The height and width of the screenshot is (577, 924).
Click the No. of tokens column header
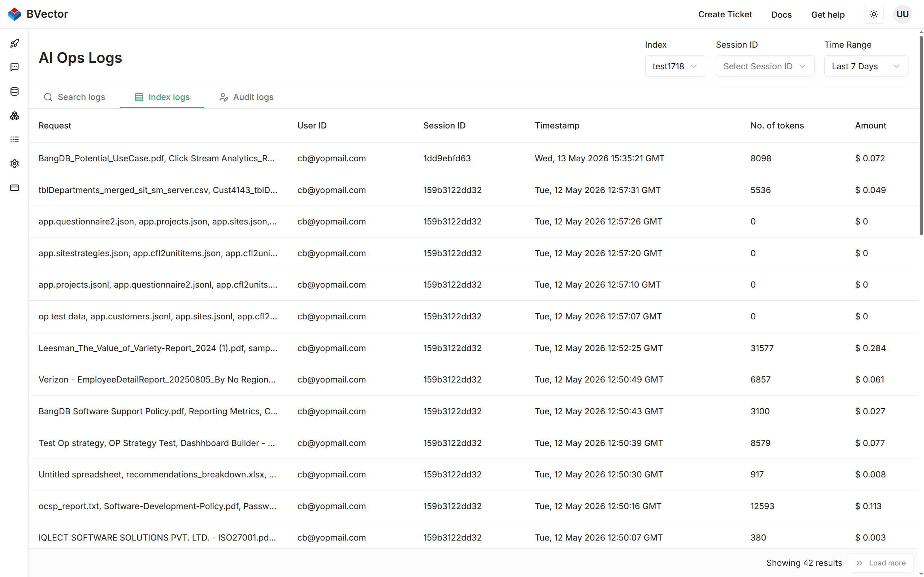click(777, 126)
